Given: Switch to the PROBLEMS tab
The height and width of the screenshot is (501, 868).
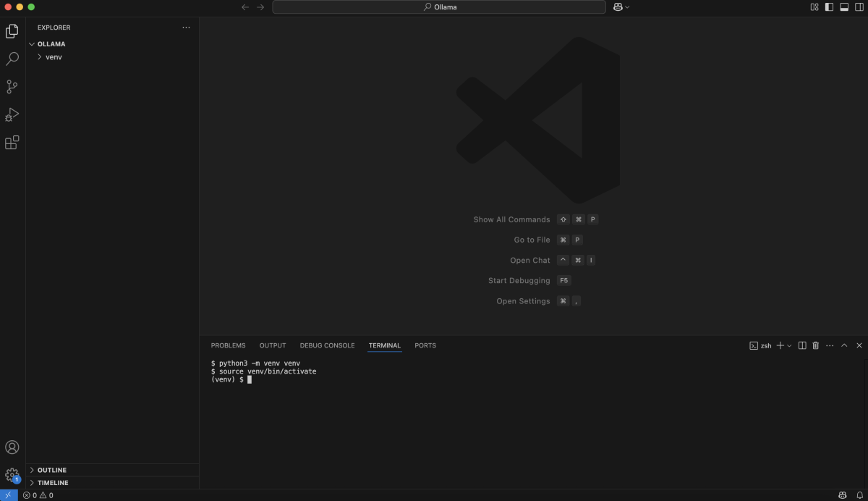Looking at the screenshot, I should (228, 345).
